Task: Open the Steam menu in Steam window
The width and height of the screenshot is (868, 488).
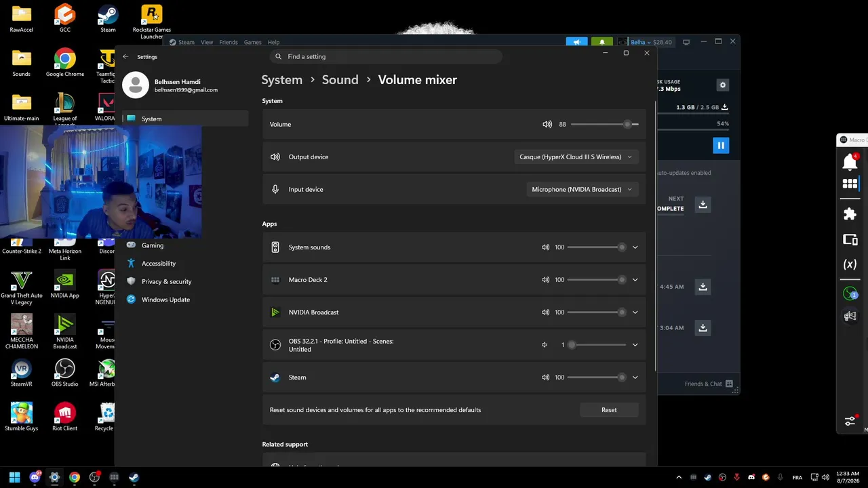Action: click(186, 42)
